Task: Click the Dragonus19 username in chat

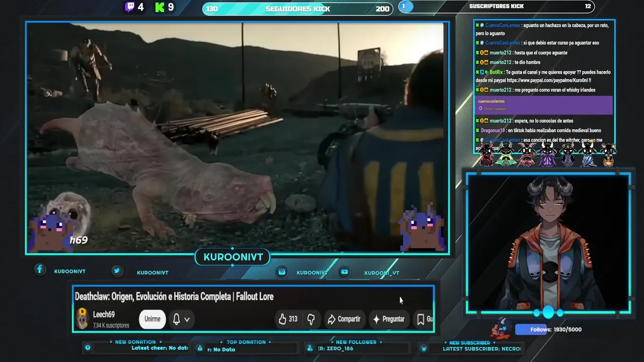Action: point(492,131)
